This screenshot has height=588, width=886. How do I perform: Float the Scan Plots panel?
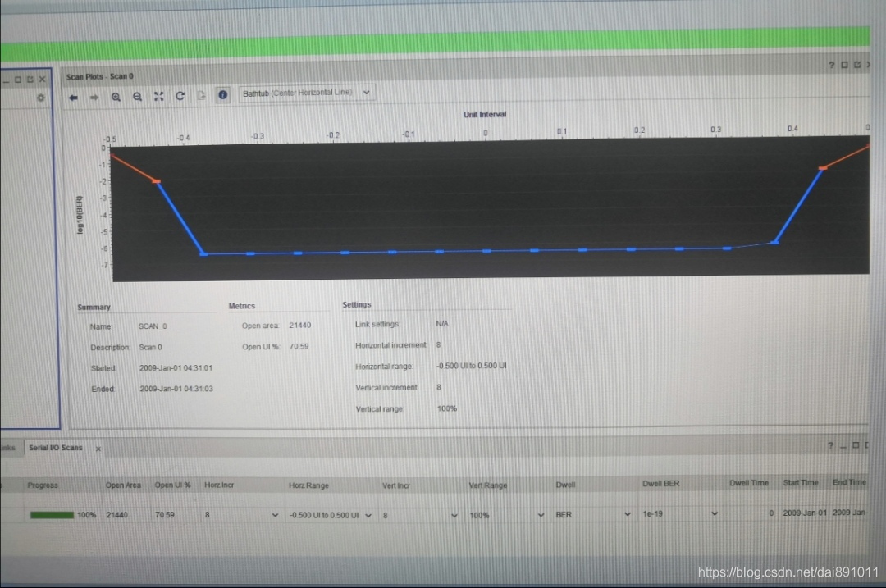tap(857, 65)
